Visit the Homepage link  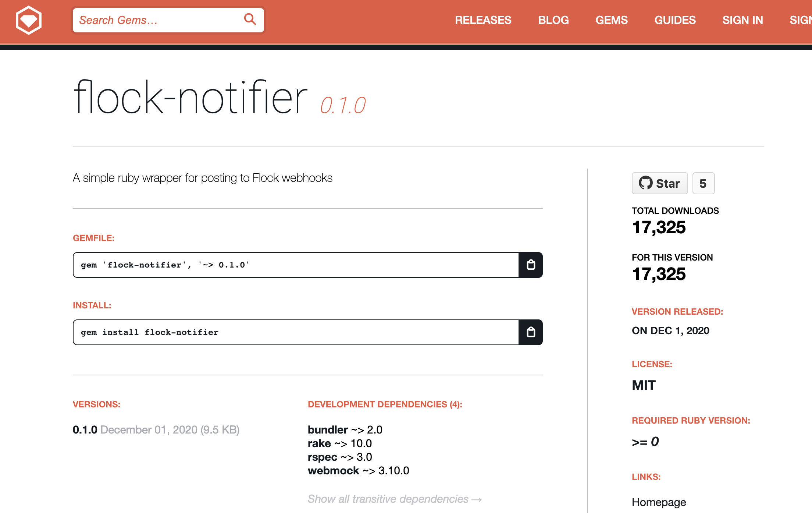pos(659,502)
